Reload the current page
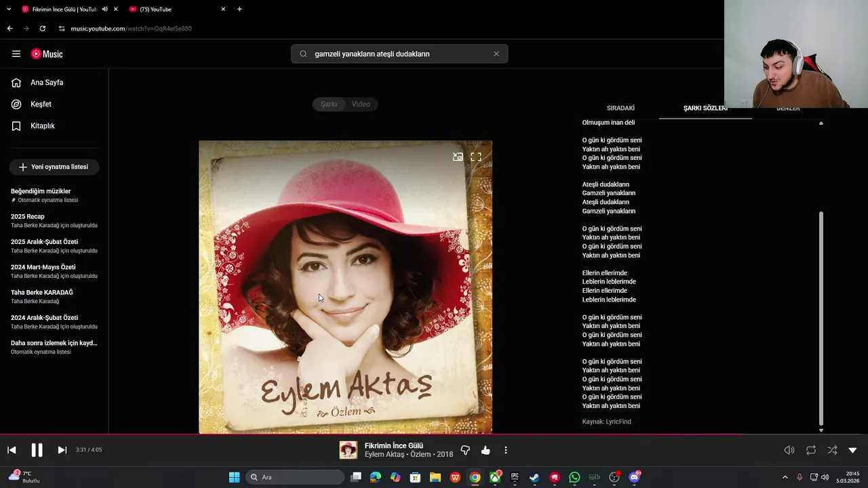The height and width of the screenshot is (488, 868). point(42,28)
